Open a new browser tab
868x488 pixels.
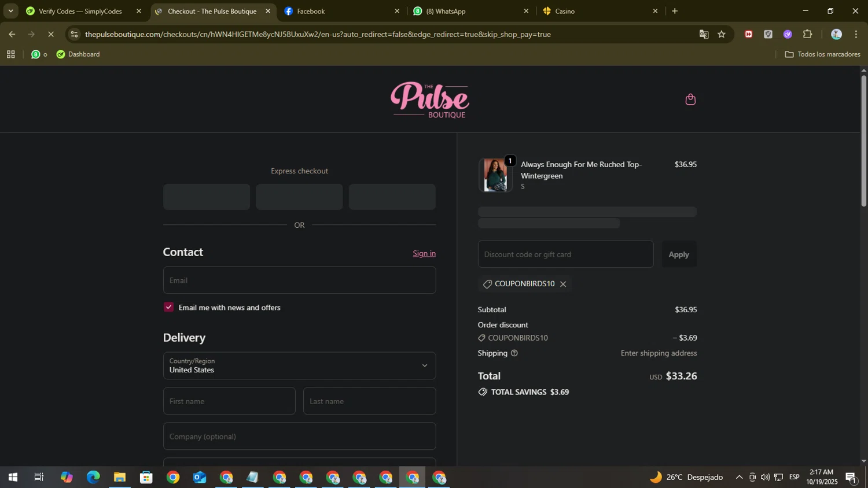(x=675, y=11)
